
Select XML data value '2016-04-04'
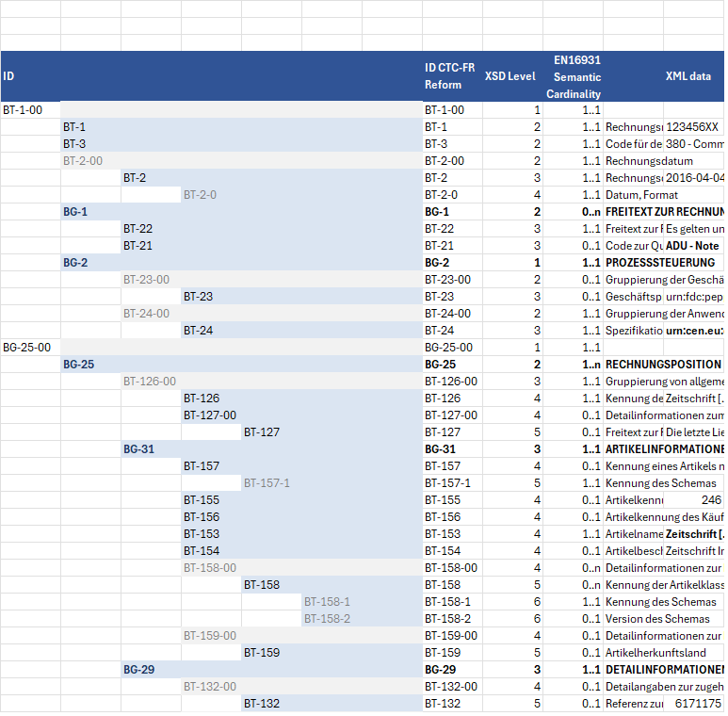pyautogui.click(x=694, y=178)
